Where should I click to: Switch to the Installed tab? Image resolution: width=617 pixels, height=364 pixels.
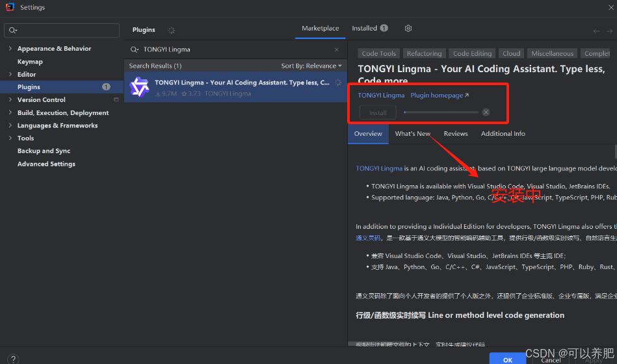pos(369,29)
